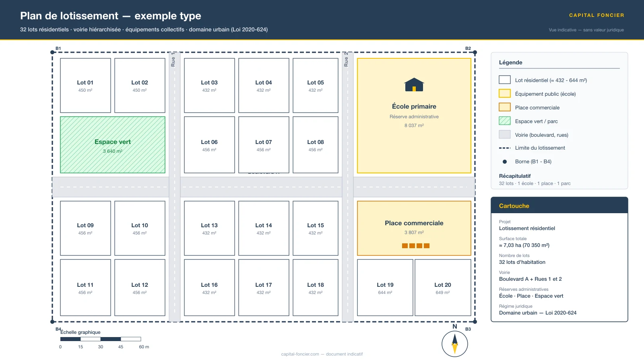Open the capital-foncier.com footer link
The height and width of the screenshot is (362, 644).
tap(300, 354)
